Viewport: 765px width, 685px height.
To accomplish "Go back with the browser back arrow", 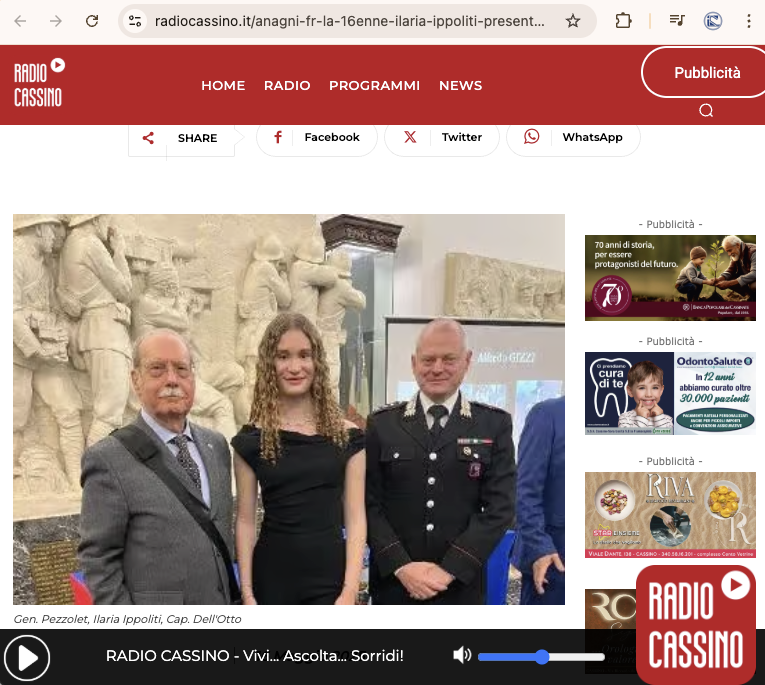I will (x=20, y=21).
